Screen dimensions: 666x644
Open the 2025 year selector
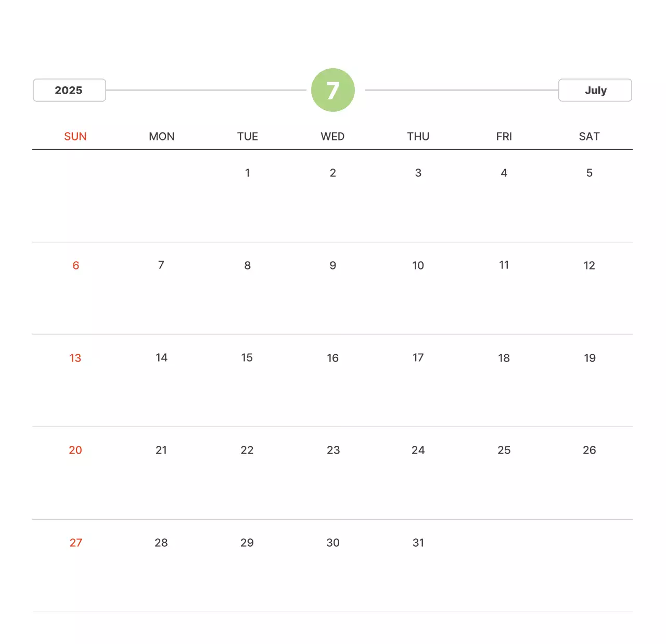(x=69, y=91)
